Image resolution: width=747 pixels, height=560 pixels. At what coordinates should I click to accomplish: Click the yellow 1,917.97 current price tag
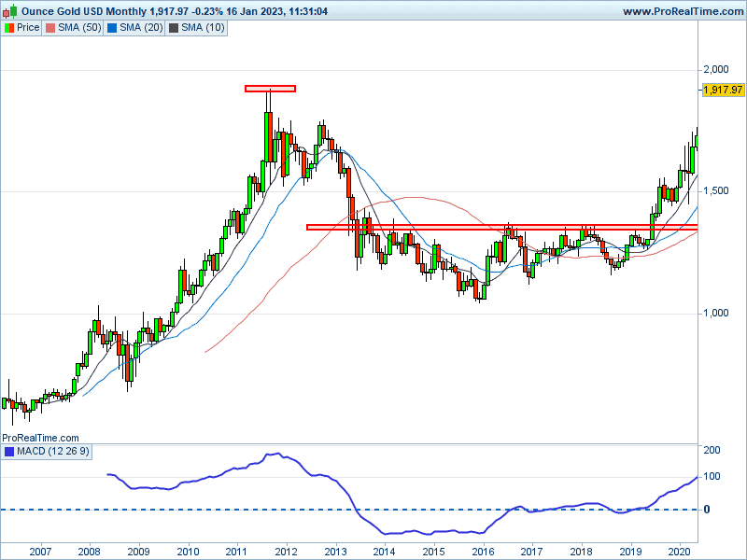click(723, 90)
